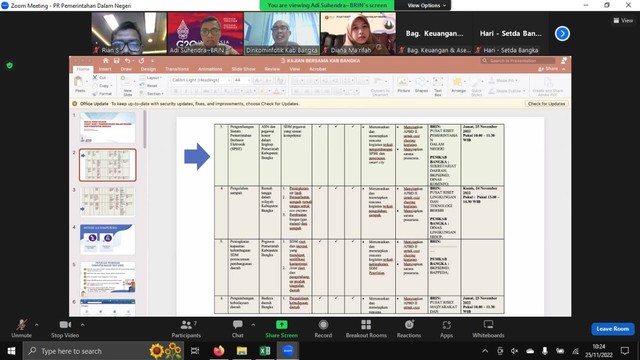Viewport: 640px width, 360px height.
Task: Click the green Share Screen icon
Action: [x=282, y=325]
